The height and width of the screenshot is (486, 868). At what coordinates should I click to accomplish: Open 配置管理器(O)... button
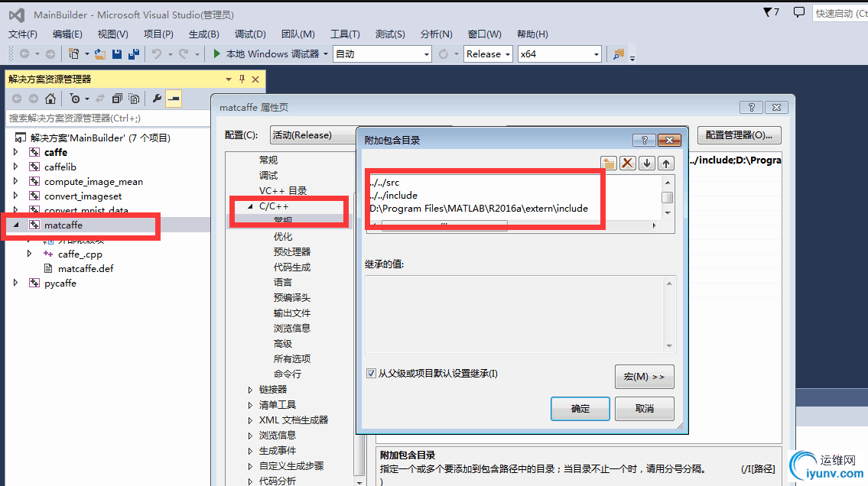[x=739, y=135]
